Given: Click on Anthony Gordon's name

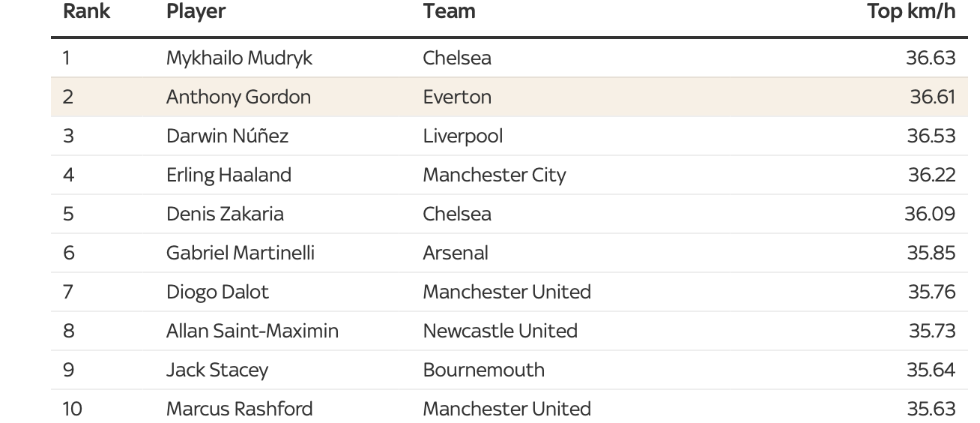Looking at the screenshot, I should tap(238, 97).
